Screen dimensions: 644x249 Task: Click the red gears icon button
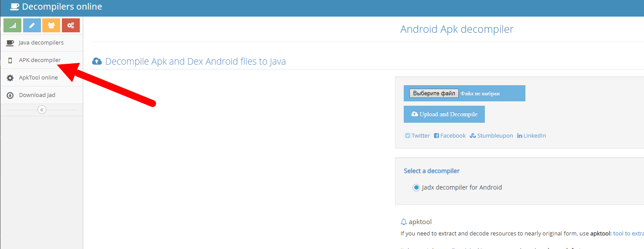[71, 25]
